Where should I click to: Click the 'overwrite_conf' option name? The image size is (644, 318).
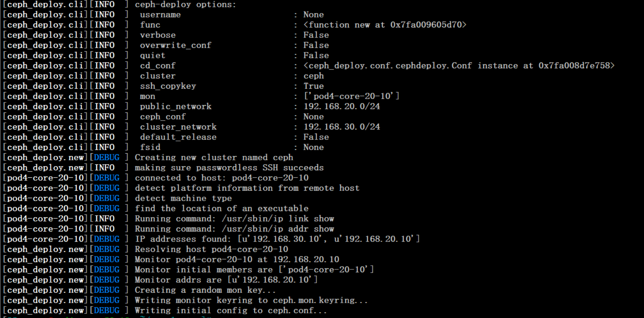(x=175, y=45)
